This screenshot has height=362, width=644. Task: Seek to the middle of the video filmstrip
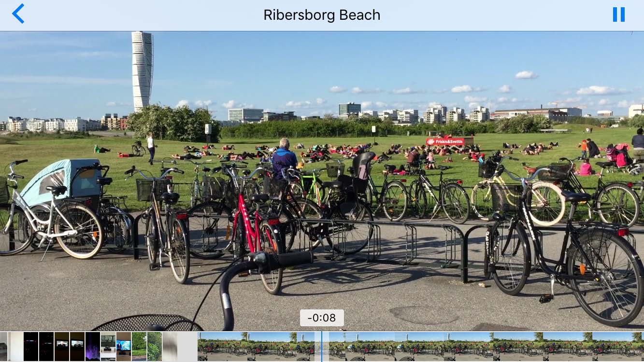click(x=421, y=347)
